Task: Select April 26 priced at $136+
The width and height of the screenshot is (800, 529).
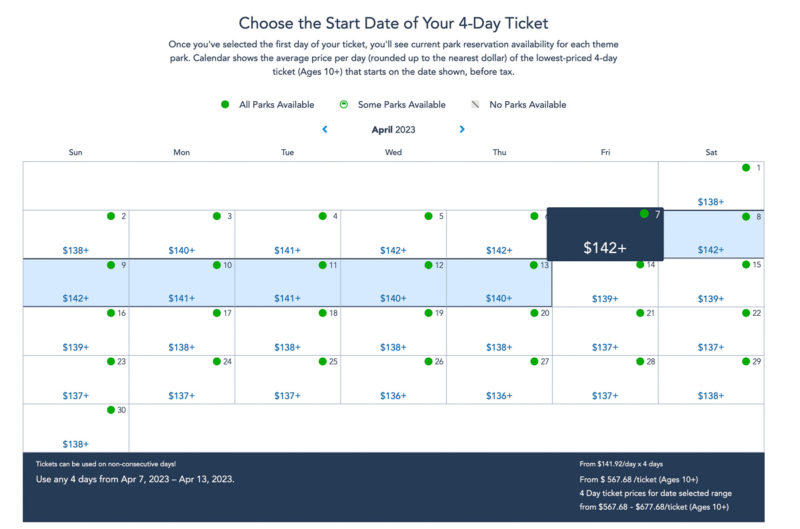Action: [x=393, y=380]
